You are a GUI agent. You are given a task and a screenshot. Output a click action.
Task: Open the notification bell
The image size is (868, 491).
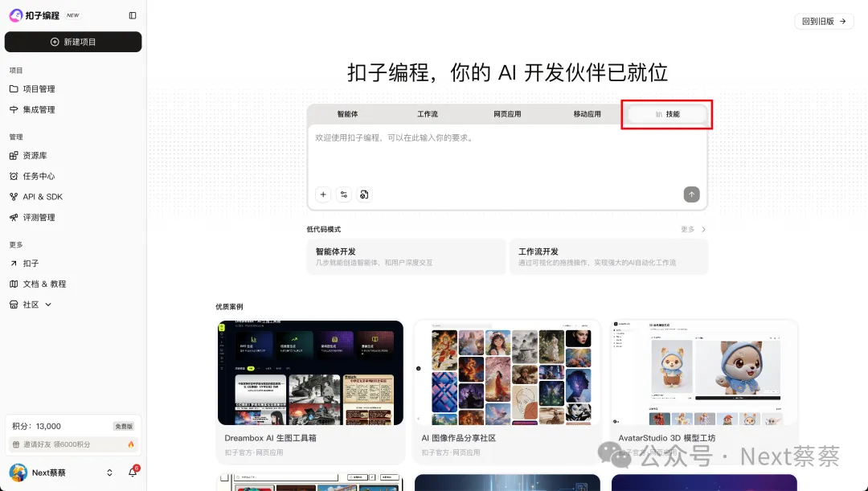click(x=133, y=473)
